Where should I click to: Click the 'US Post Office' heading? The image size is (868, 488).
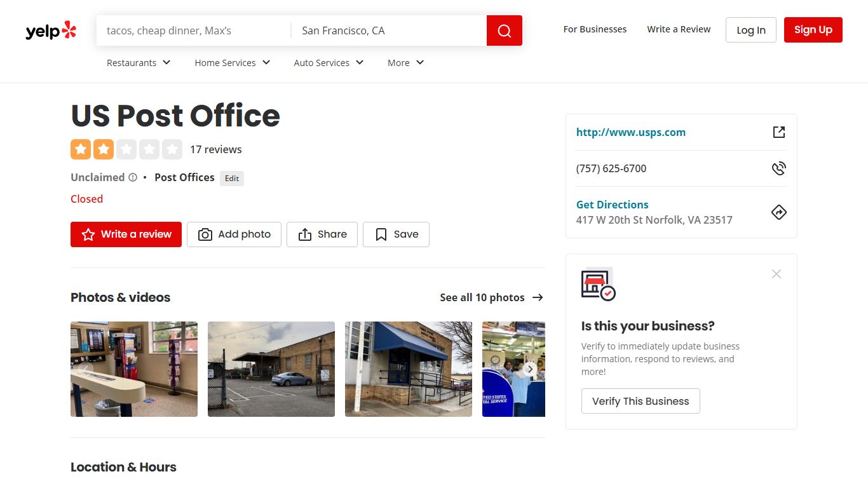tap(175, 116)
